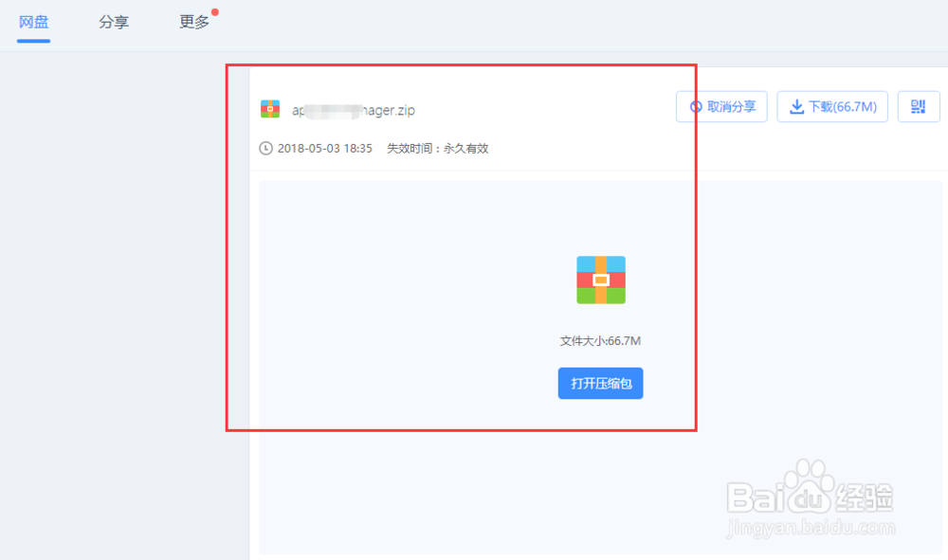Click the 文件大小:66.7M label
Image resolution: width=948 pixels, height=560 pixels.
tap(600, 339)
